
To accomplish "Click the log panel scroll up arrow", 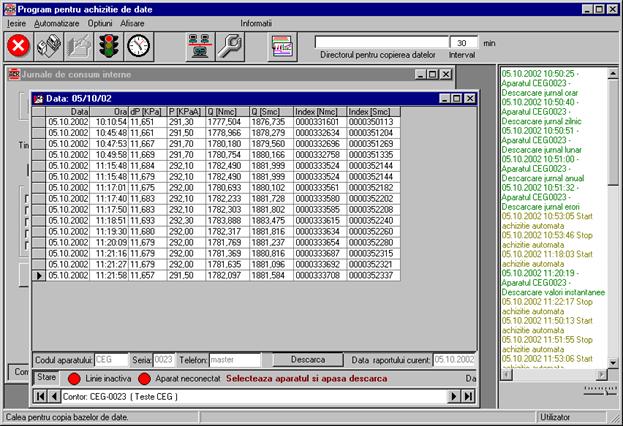I will tap(613, 74).
